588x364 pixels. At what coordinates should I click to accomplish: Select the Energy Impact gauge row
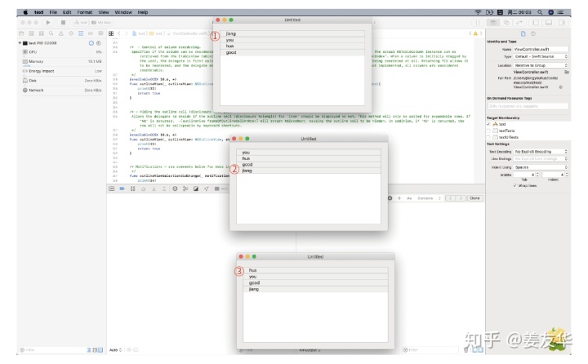[62, 71]
